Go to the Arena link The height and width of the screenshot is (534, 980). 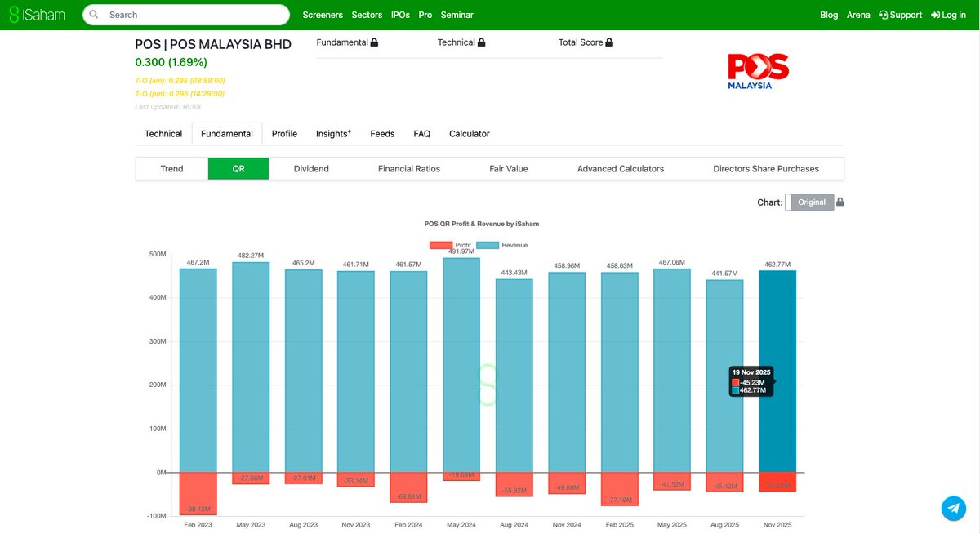click(x=858, y=15)
